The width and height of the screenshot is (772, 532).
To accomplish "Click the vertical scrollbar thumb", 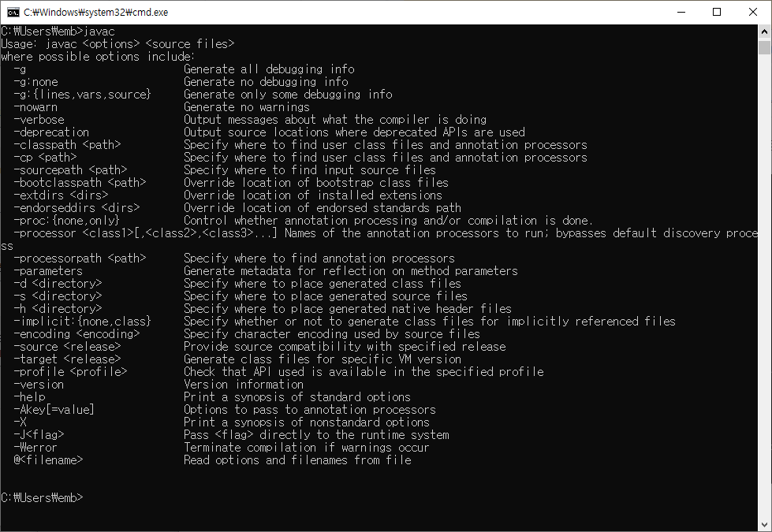I will pyautogui.click(x=764, y=47).
